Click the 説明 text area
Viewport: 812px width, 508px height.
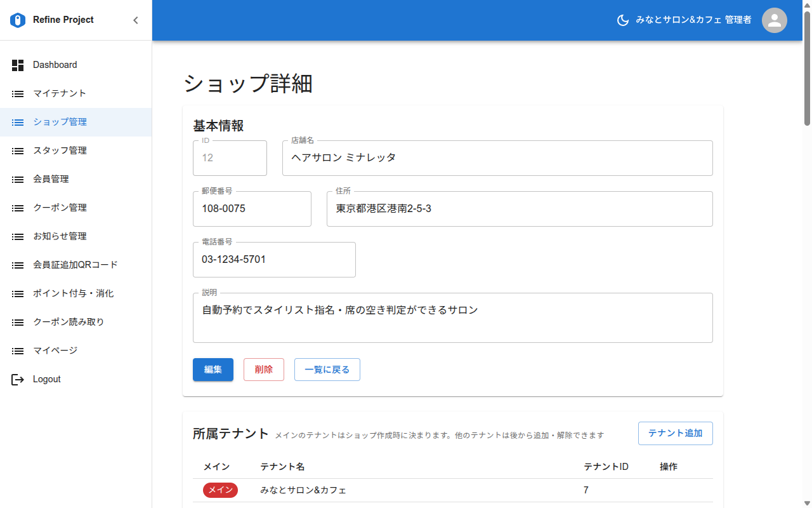coord(453,317)
